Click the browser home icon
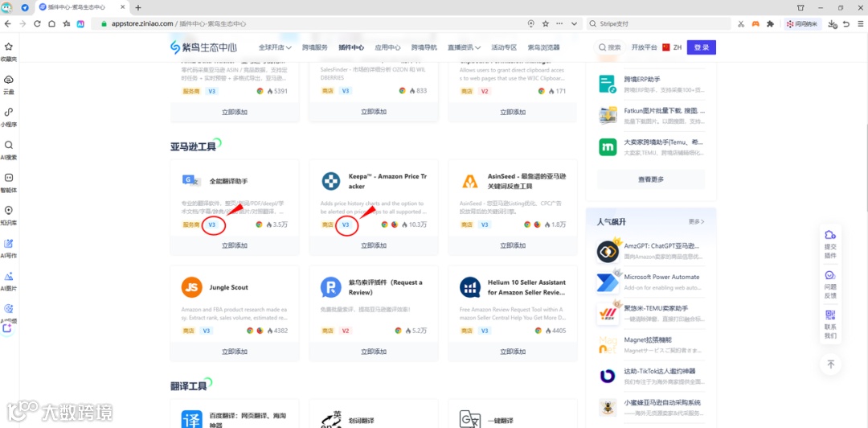868x428 pixels. [x=51, y=24]
